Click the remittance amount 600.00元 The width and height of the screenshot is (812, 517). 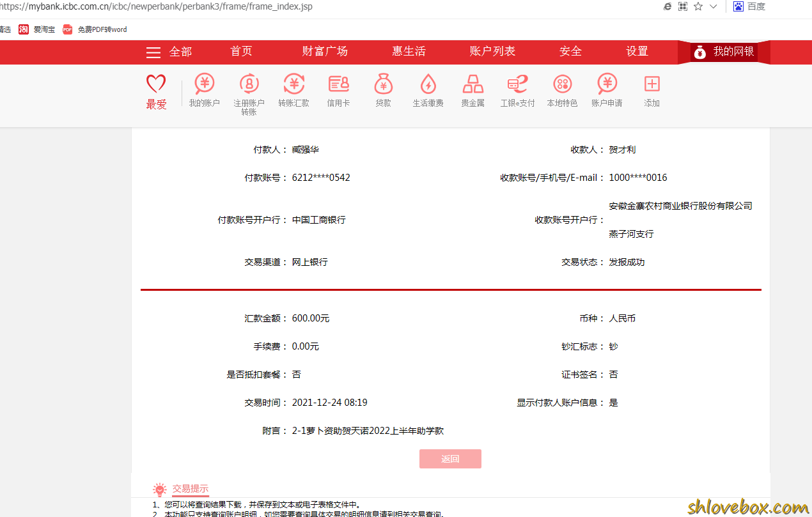[311, 318]
